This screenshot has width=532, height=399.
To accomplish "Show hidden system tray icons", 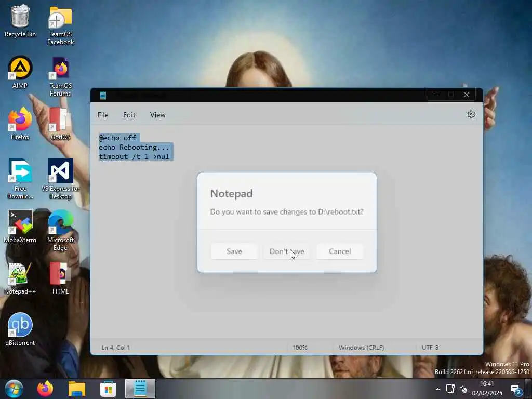I will (437, 389).
